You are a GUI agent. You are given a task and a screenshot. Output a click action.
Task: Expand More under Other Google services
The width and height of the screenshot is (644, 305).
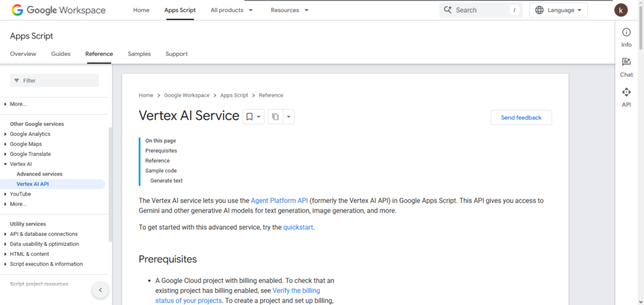[5, 204]
